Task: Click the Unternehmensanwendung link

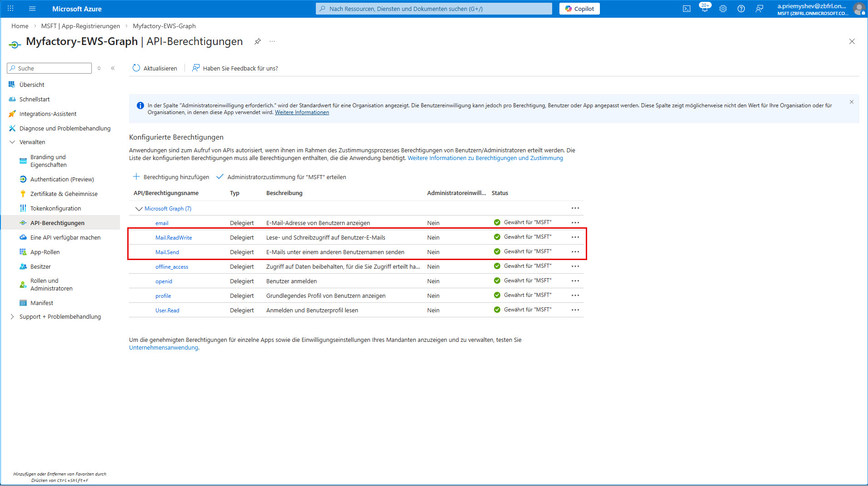Action: point(164,347)
